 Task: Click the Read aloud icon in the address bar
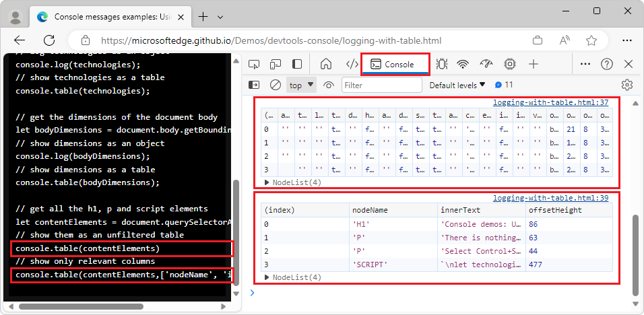click(x=565, y=40)
